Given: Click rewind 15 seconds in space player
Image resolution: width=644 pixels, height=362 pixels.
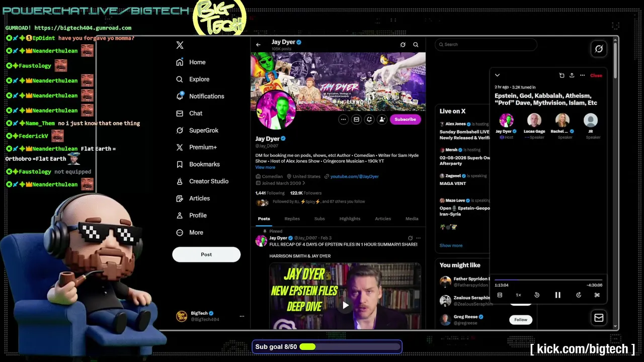Looking at the screenshot, I should [x=537, y=295].
